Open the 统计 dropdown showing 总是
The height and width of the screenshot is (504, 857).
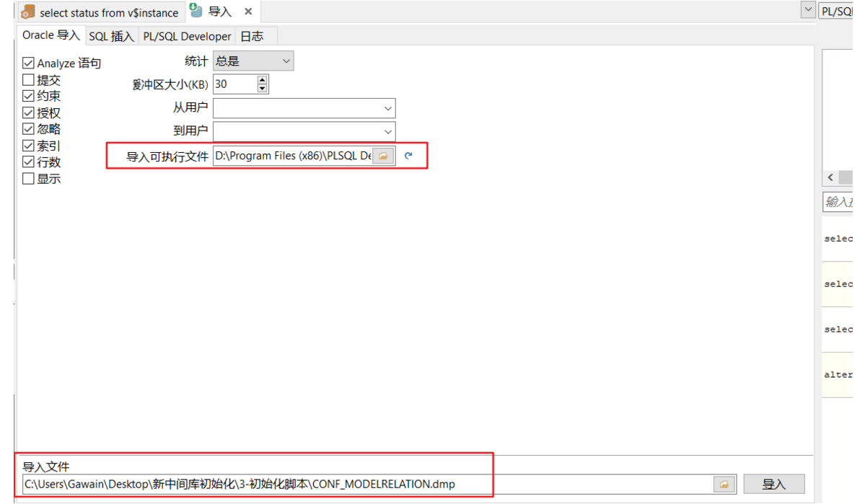(x=286, y=61)
